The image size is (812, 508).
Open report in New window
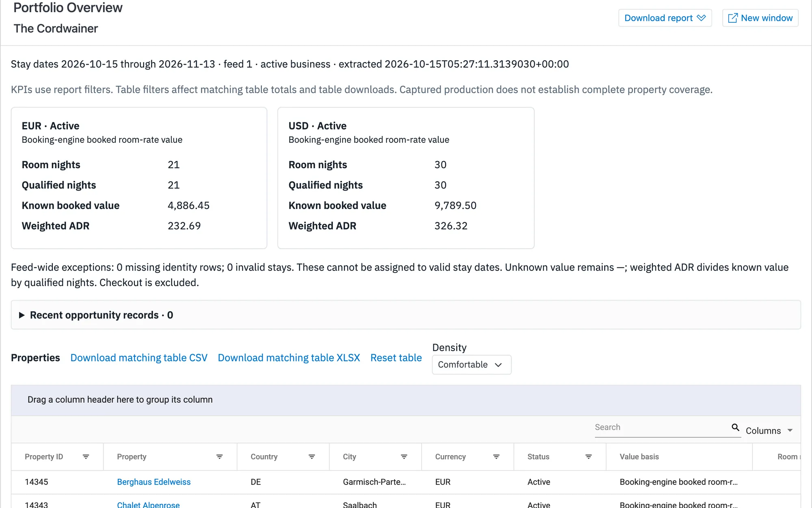point(760,18)
